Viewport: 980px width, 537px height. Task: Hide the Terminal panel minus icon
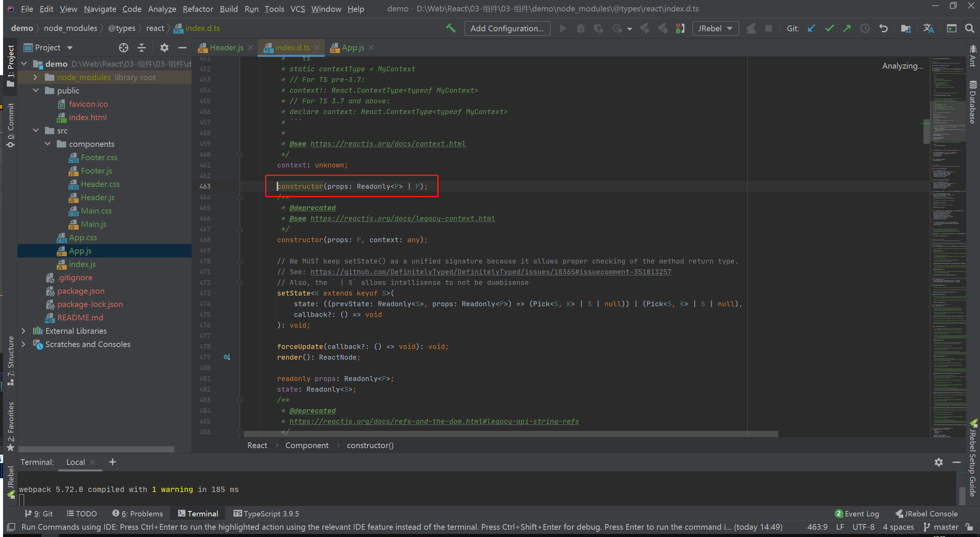[x=956, y=462]
